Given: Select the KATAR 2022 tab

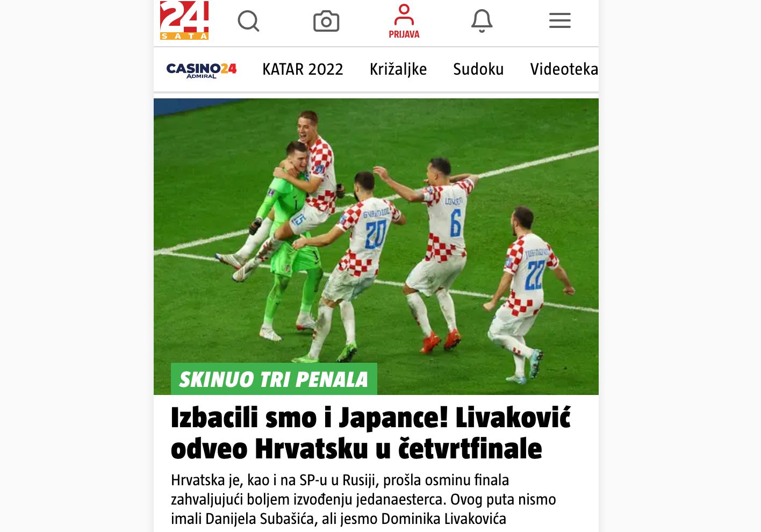Looking at the screenshot, I should [303, 69].
